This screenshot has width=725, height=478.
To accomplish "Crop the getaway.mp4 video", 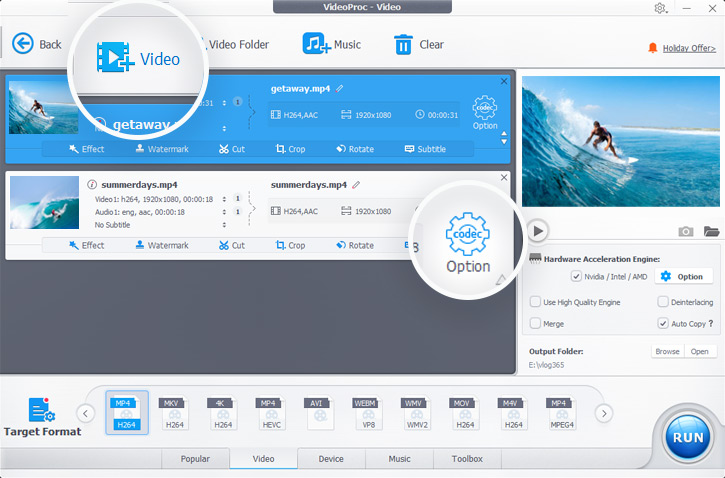I will pyautogui.click(x=290, y=149).
